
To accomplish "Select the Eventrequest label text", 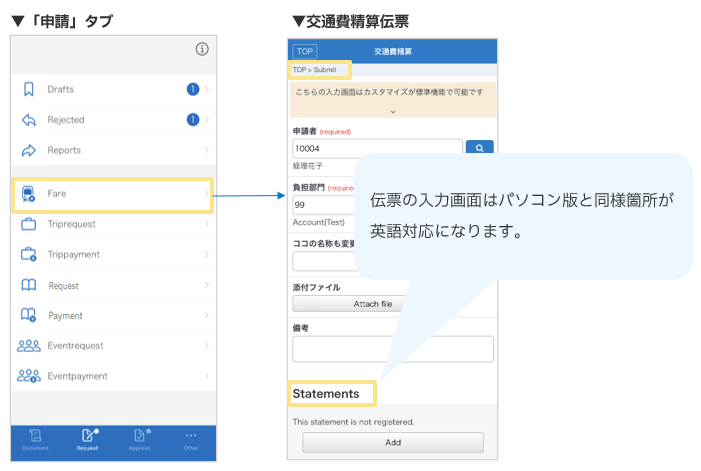I will [x=75, y=346].
